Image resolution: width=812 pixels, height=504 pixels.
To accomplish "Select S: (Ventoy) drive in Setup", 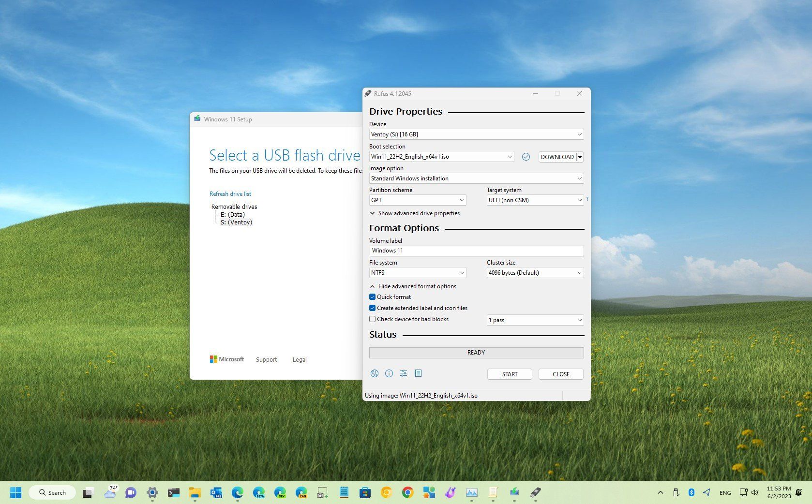I will pyautogui.click(x=237, y=222).
